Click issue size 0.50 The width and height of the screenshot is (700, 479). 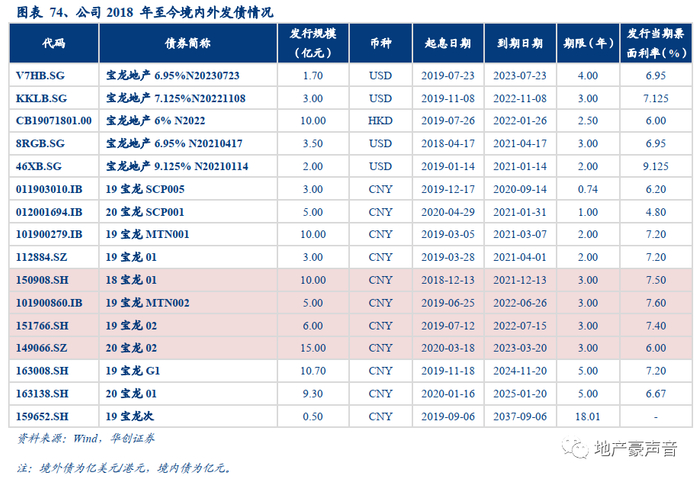(313, 416)
